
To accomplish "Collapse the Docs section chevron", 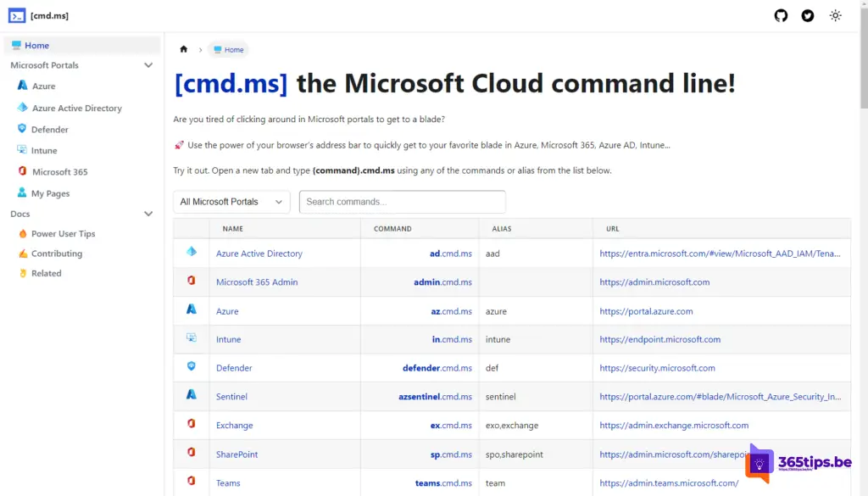I will pos(148,215).
